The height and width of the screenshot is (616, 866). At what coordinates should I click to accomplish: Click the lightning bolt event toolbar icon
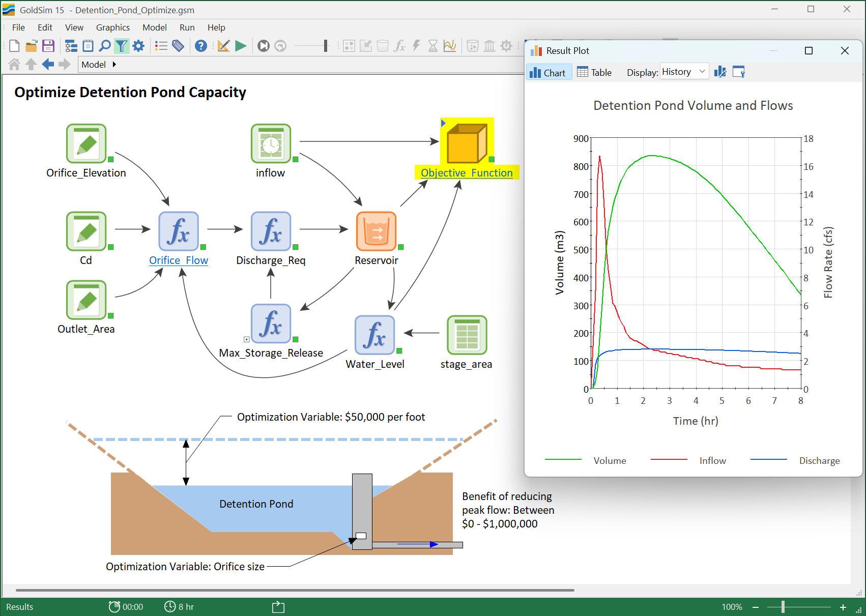[x=416, y=46]
